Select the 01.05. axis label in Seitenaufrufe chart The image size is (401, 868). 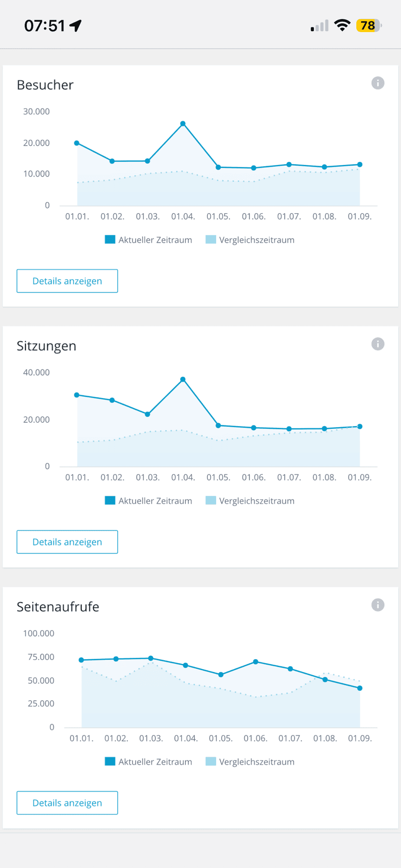point(220,738)
